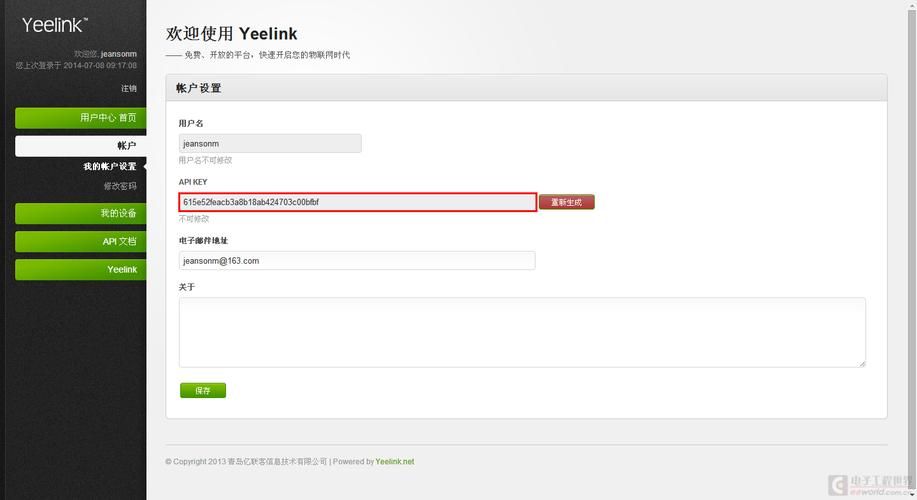Image resolution: width=917 pixels, height=500 pixels.
Task: Open 我的设备 in sidebar
Action: coord(80,214)
